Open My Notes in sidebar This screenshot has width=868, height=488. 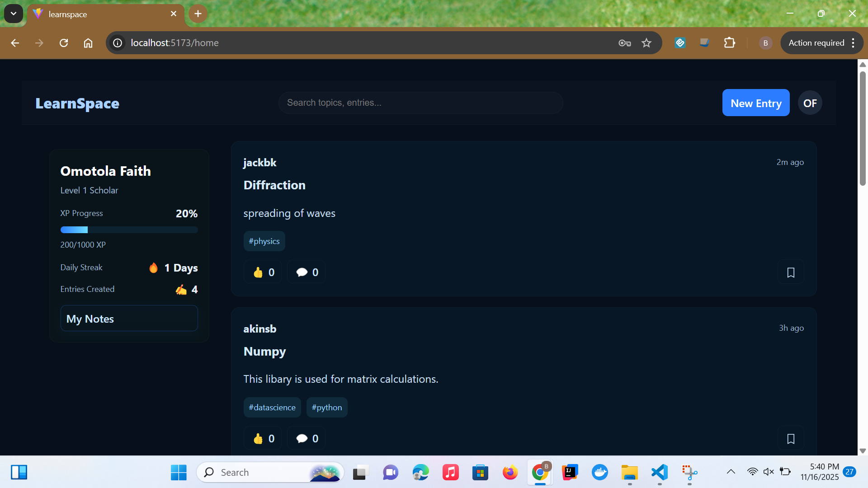pos(129,319)
